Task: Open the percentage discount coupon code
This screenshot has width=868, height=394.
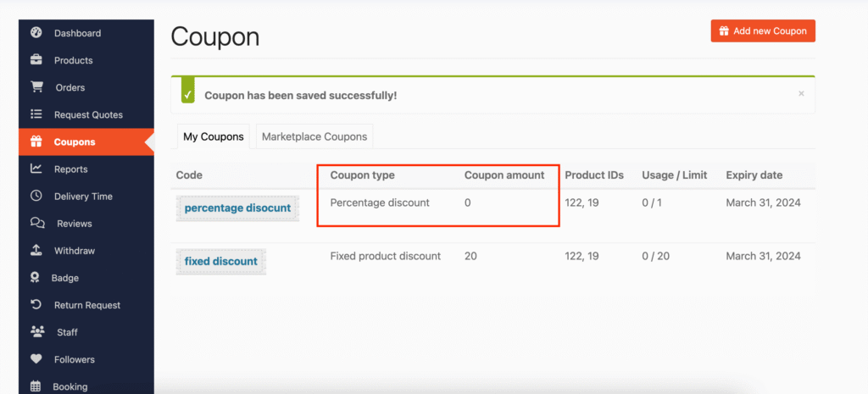Action: 237,208
